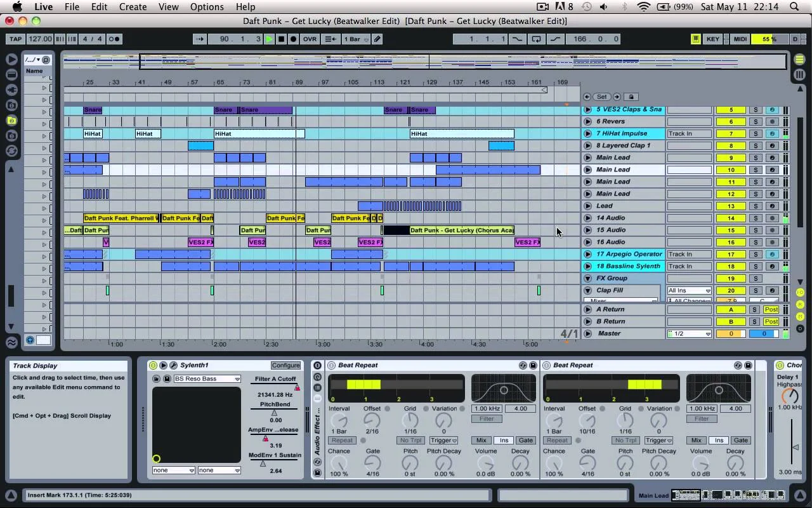Select Gate mode in second Beat Repeat
The image size is (812, 508).
pos(740,440)
